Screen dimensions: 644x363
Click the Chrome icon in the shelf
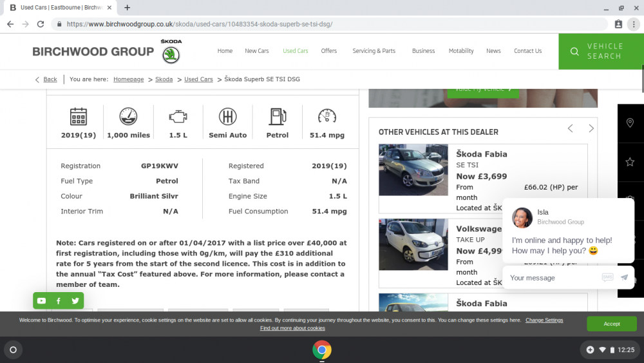pos(321,350)
